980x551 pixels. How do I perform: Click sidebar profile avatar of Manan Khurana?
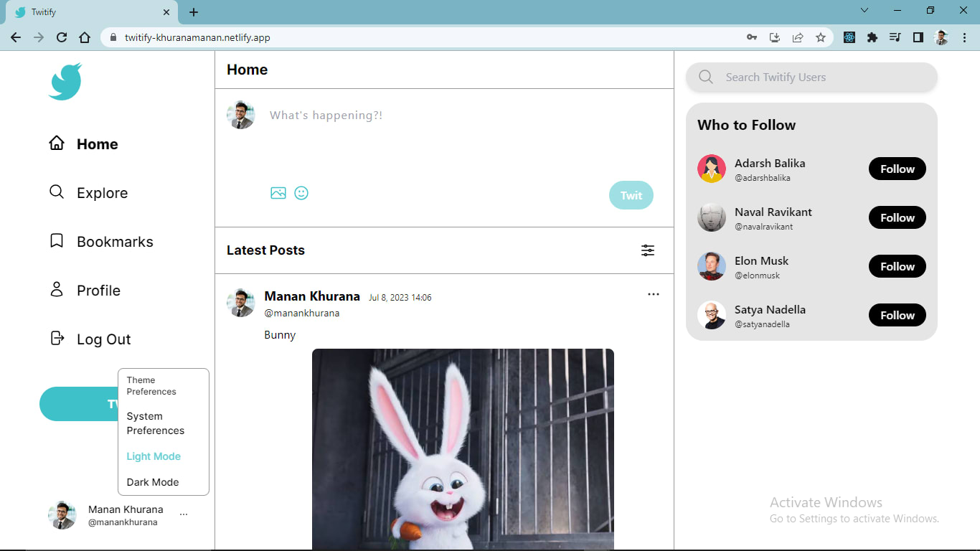click(x=62, y=515)
